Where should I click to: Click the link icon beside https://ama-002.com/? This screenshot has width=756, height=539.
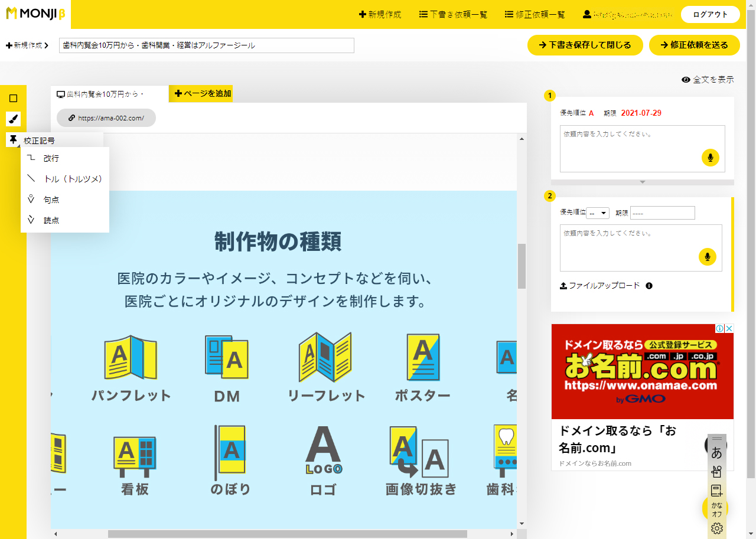pos(71,117)
